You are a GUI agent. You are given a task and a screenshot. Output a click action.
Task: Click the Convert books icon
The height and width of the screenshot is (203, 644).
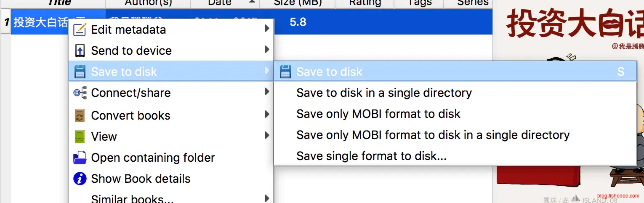click(x=80, y=116)
